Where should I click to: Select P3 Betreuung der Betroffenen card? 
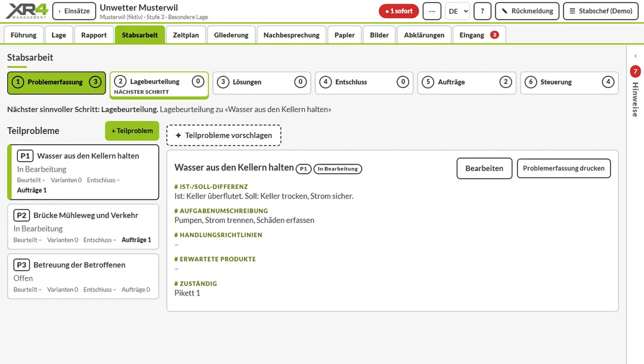point(83,276)
